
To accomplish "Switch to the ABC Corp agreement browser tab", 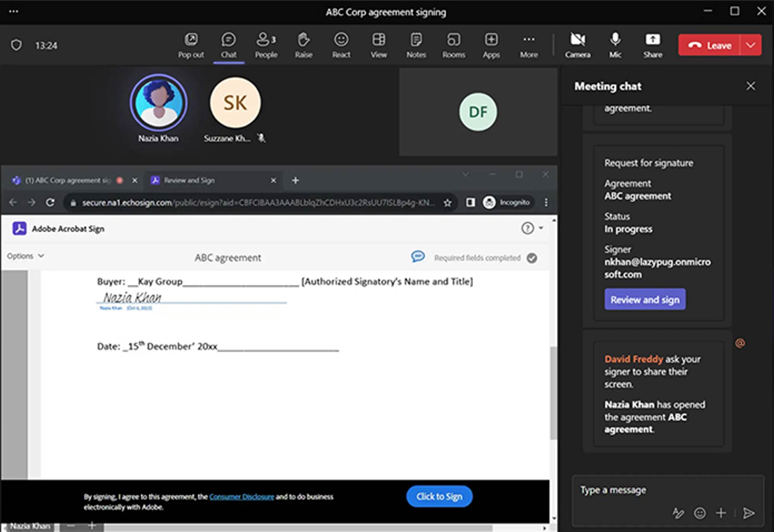I will coord(68,180).
